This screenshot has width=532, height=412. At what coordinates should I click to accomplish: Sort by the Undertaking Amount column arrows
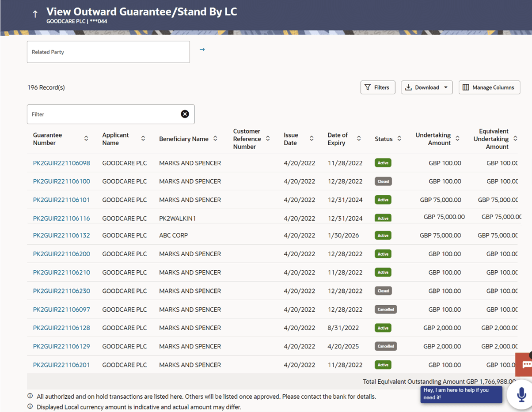(457, 139)
